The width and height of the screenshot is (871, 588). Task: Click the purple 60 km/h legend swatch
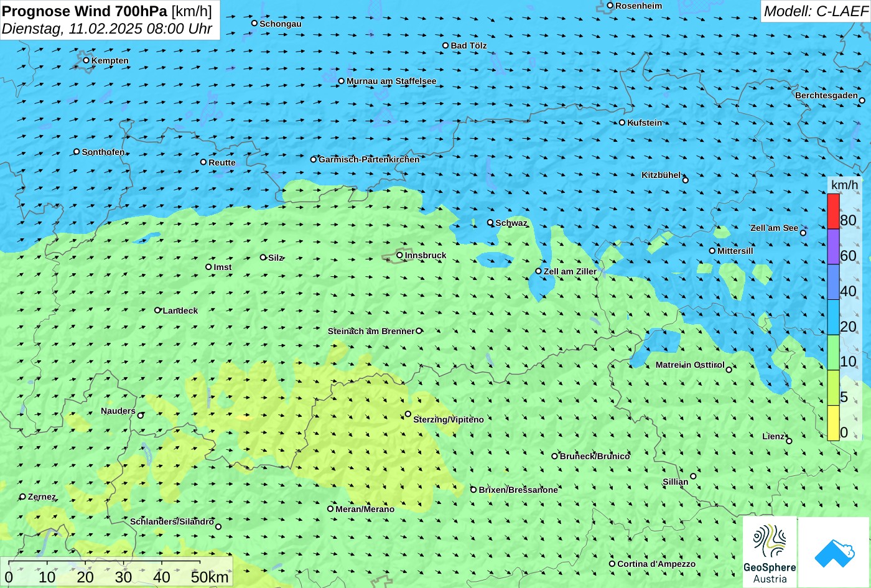(833, 247)
